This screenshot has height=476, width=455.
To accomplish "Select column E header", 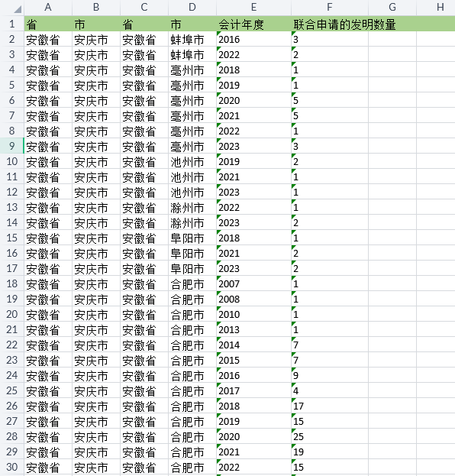I will click(x=254, y=8).
